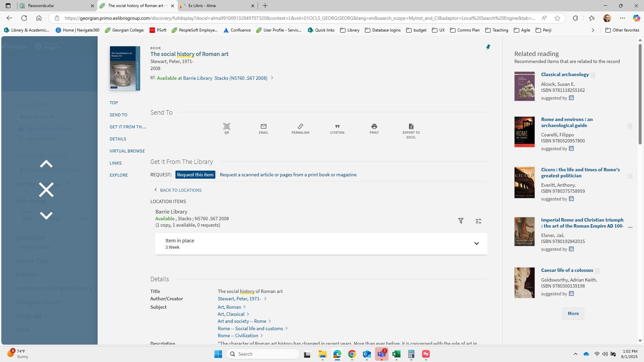Open Microsoft Teams from taskbar
Screen dimensions: 644x362
click(381, 354)
